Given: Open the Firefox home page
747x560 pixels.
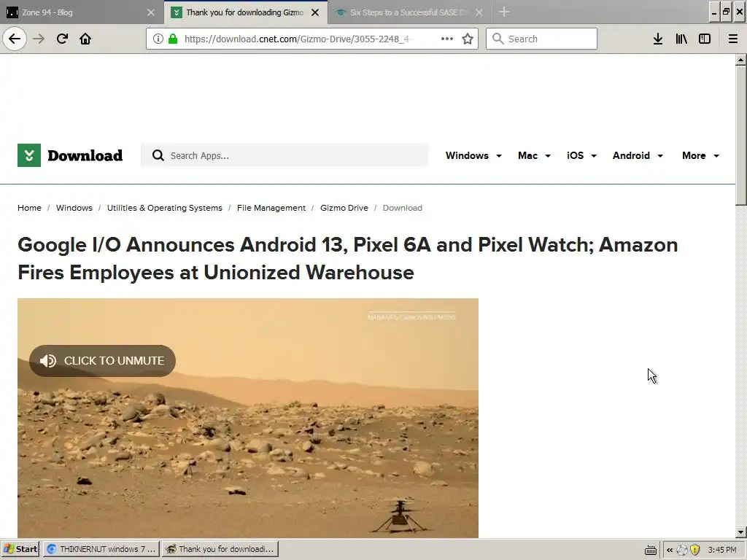Looking at the screenshot, I should [x=85, y=39].
